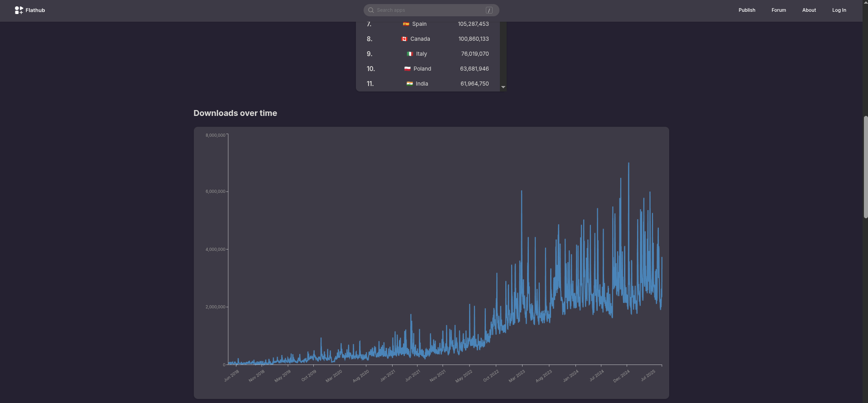
Task: Open the Forum link
Action: (x=779, y=10)
